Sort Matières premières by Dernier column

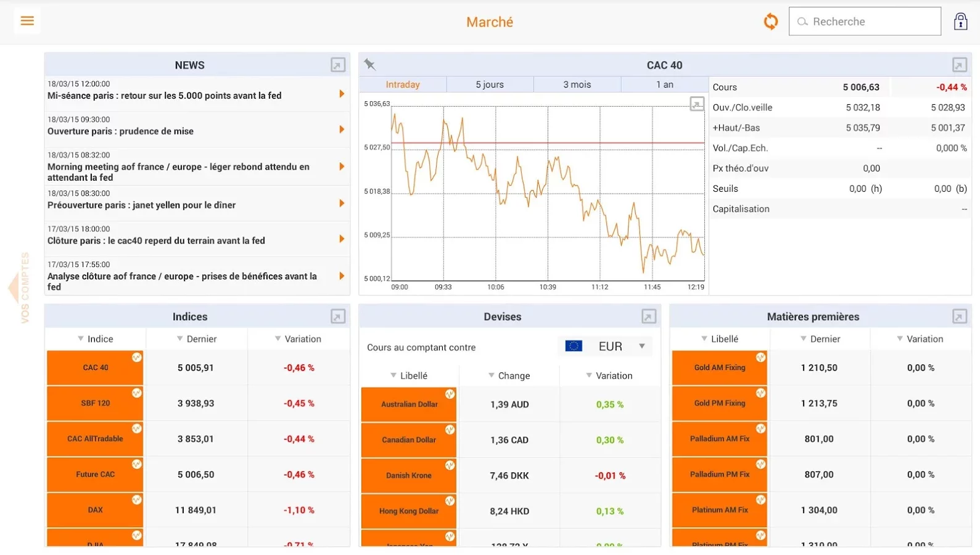[x=820, y=339]
